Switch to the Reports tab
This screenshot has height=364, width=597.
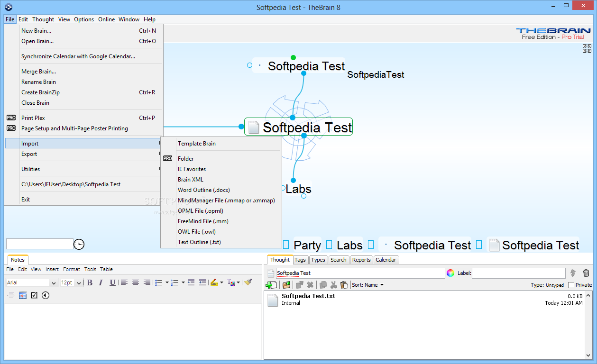point(361,260)
